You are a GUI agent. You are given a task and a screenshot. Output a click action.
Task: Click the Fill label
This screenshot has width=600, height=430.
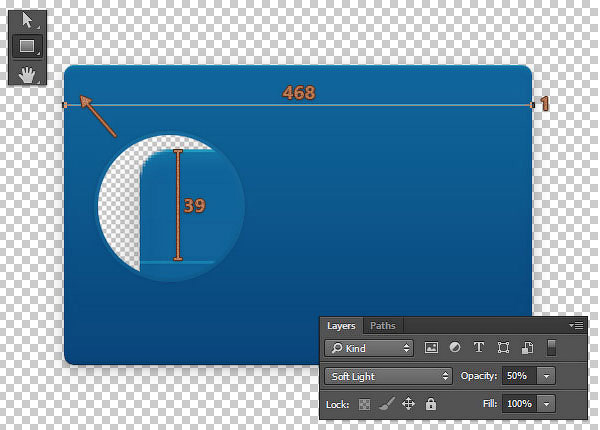point(490,404)
